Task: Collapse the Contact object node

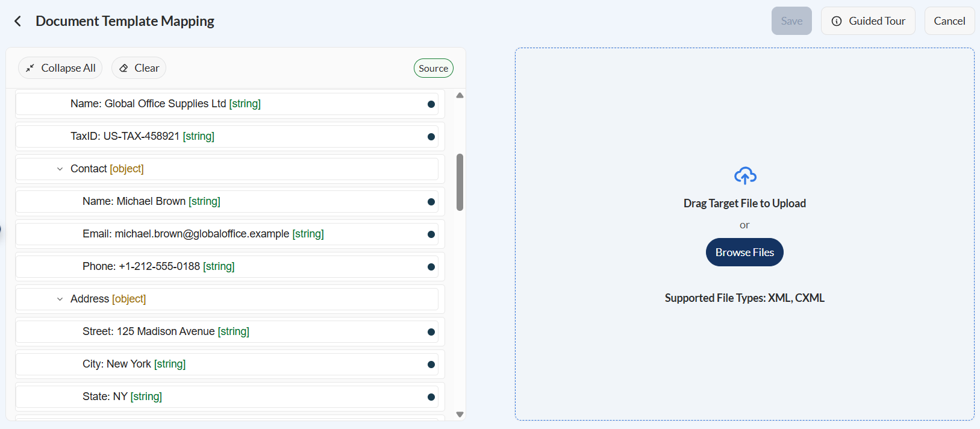Action: point(60,169)
